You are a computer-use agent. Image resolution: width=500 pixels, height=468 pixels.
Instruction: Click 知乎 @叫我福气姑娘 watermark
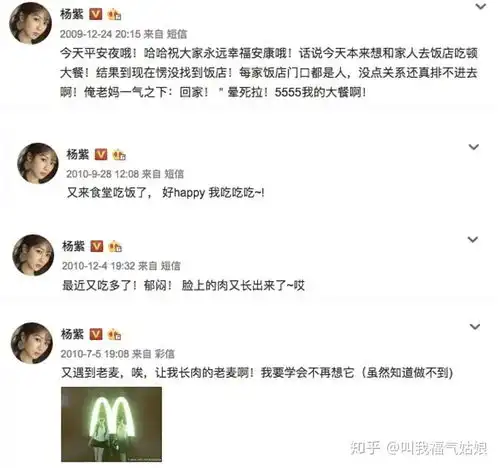[419, 448]
